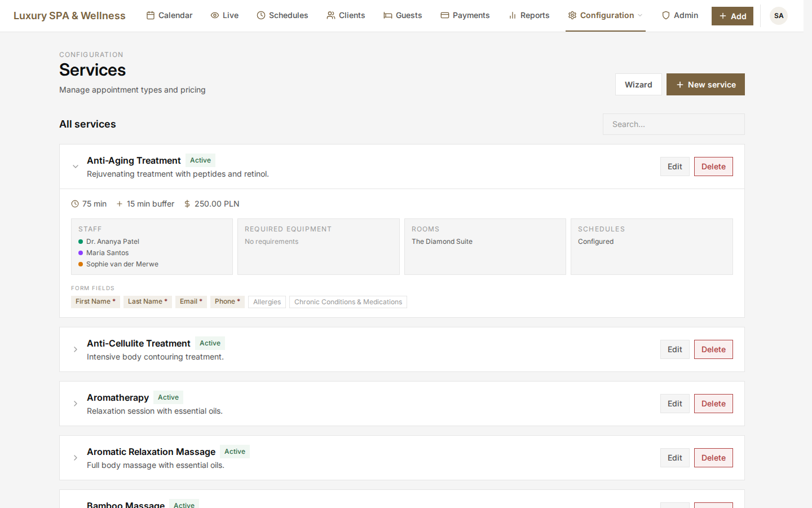
Task: Create a new service
Action: [705, 84]
